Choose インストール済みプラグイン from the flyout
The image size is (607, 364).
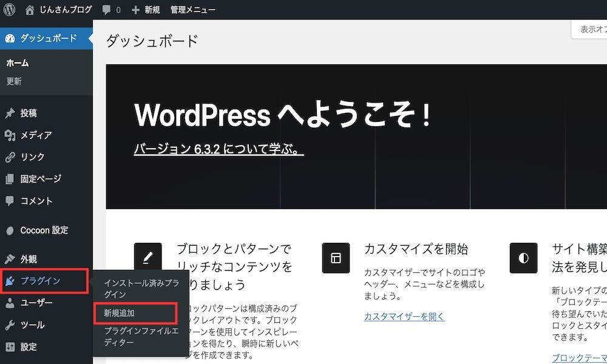141,289
